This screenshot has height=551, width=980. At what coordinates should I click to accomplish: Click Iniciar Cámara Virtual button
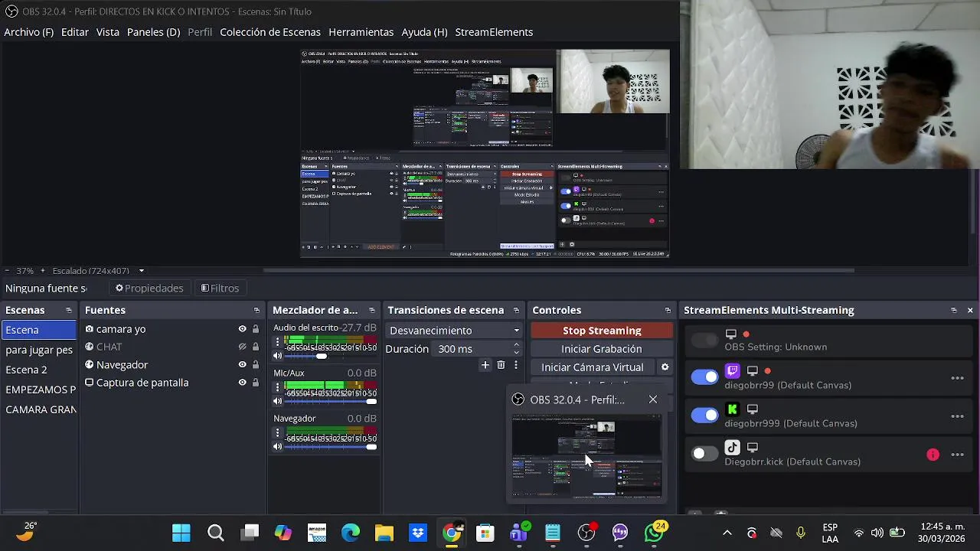point(593,367)
